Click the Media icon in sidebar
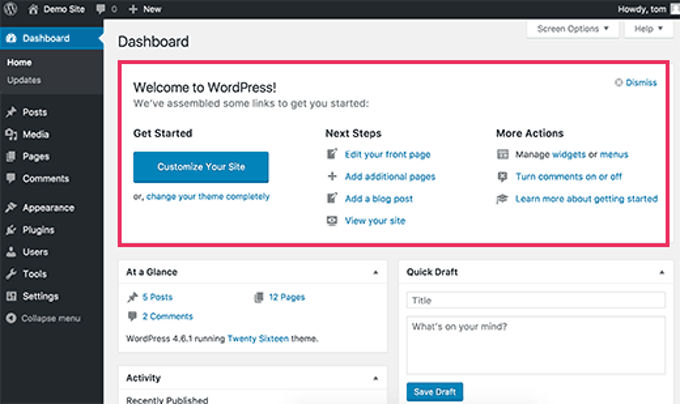This screenshot has height=404, width=680. pos(11,134)
